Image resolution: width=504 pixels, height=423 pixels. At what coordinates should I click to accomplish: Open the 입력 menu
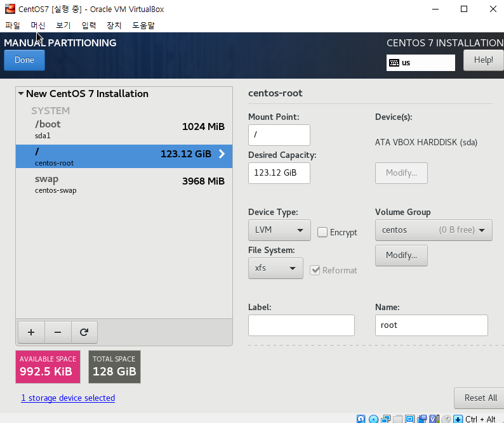(x=89, y=25)
